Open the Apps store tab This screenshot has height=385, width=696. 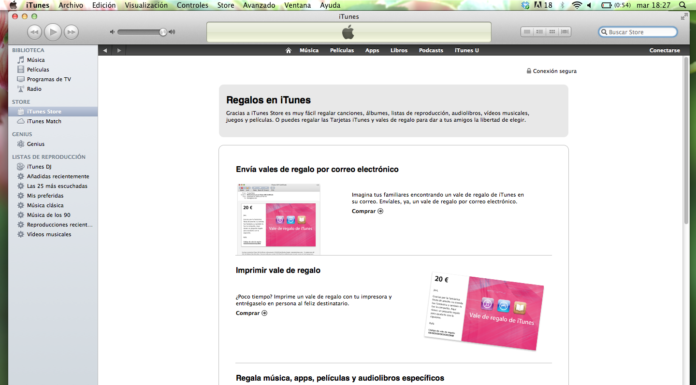coord(372,51)
